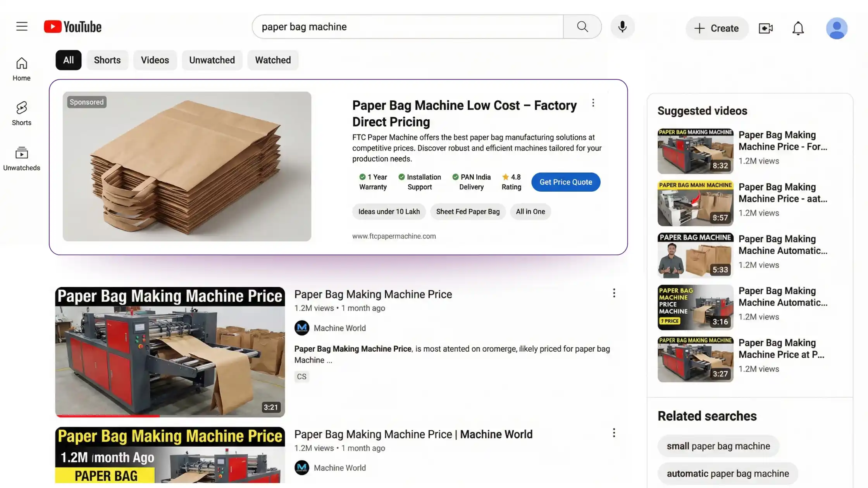Open options menu on sponsored ad
The width and height of the screenshot is (868, 488).
[593, 103]
